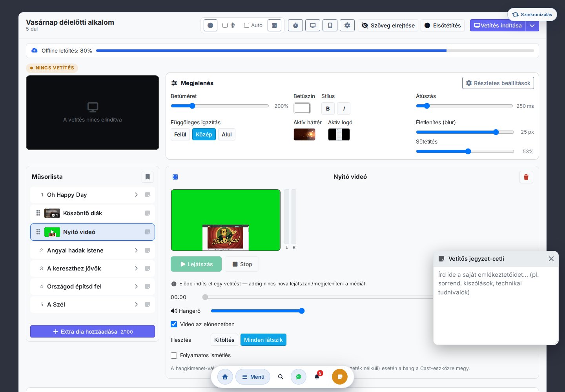The height and width of the screenshot is (392, 565).
Task: Close the Vetítős jegyzet-cetli panel
Action: tap(551, 259)
